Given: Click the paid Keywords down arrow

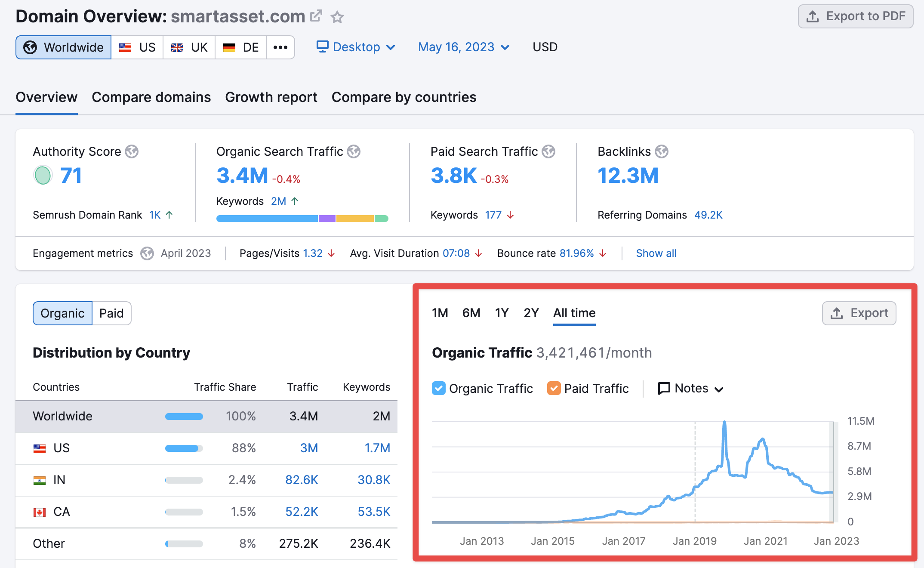Looking at the screenshot, I should [x=510, y=215].
